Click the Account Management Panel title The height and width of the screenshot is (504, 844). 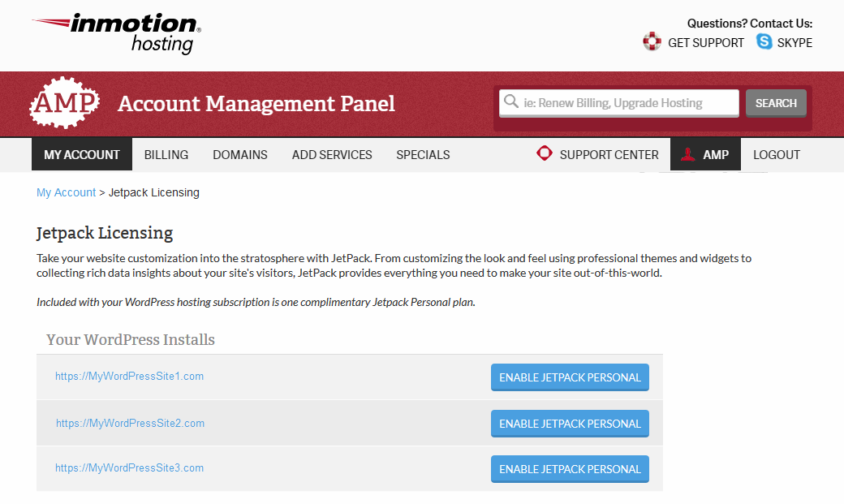pos(256,103)
